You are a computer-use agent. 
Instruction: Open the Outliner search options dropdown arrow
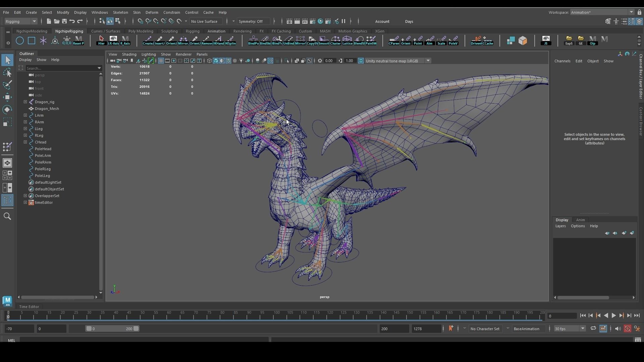tap(99, 68)
